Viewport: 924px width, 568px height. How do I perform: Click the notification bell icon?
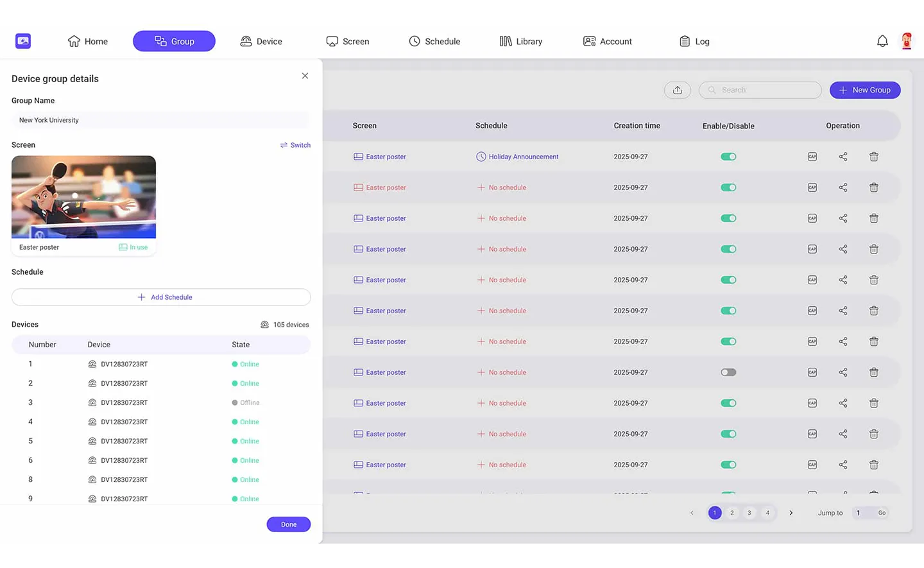[882, 41]
